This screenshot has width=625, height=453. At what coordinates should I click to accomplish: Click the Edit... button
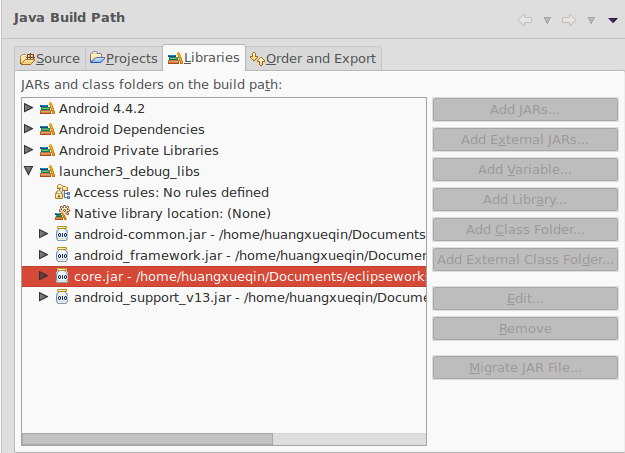(x=525, y=298)
